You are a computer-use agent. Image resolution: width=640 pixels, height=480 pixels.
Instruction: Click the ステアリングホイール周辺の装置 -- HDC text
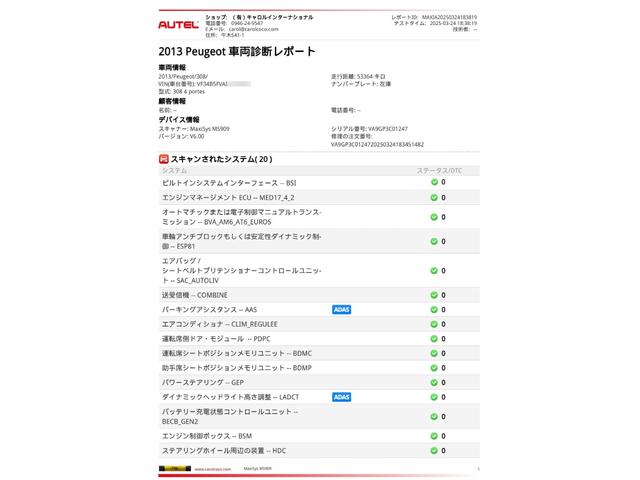point(224,451)
